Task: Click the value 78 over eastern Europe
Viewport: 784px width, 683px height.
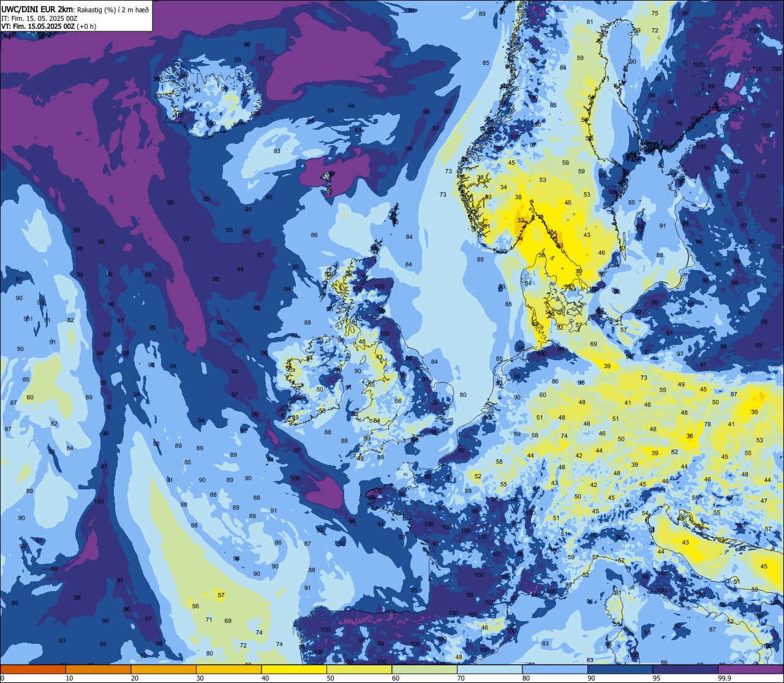Action: pos(707,425)
